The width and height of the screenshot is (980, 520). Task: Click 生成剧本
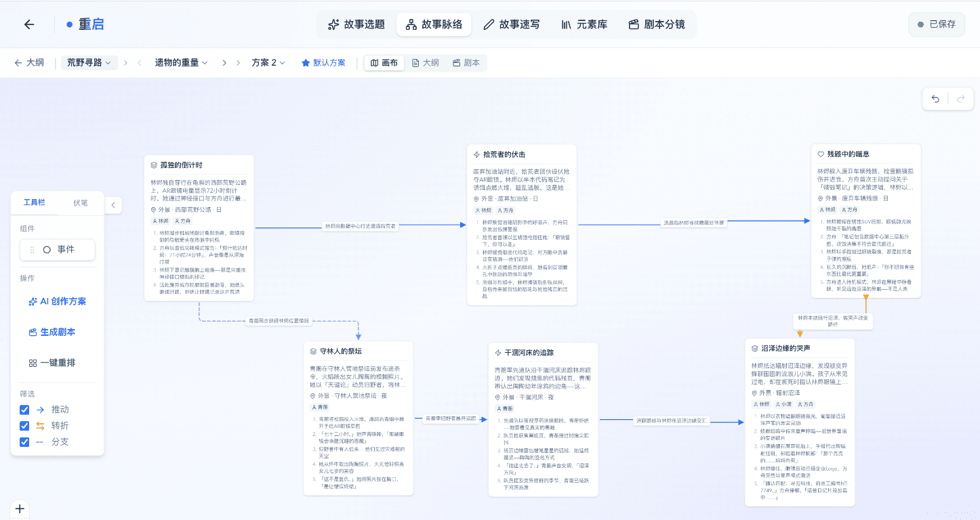tap(52, 332)
